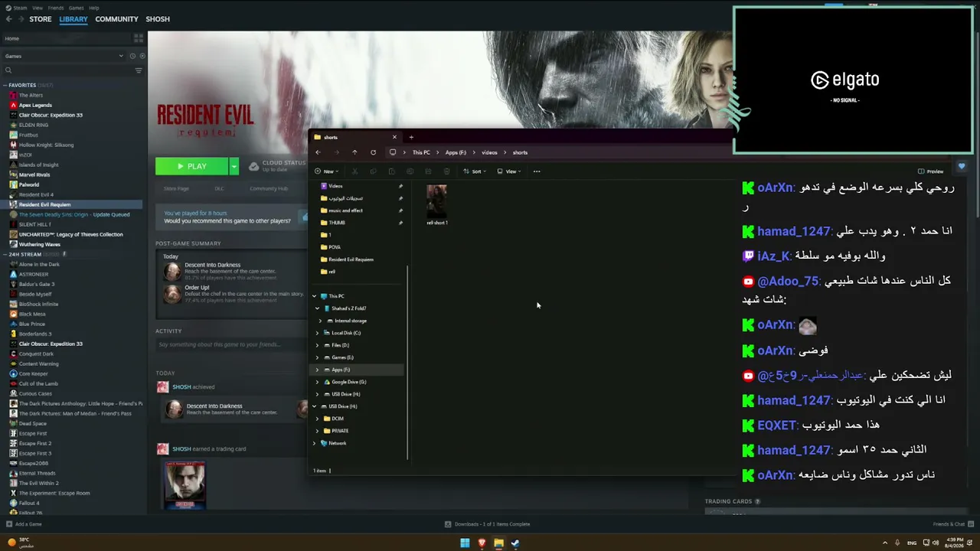Click Steam ready-to-play filter icon
The image size is (980, 551).
[x=141, y=56]
